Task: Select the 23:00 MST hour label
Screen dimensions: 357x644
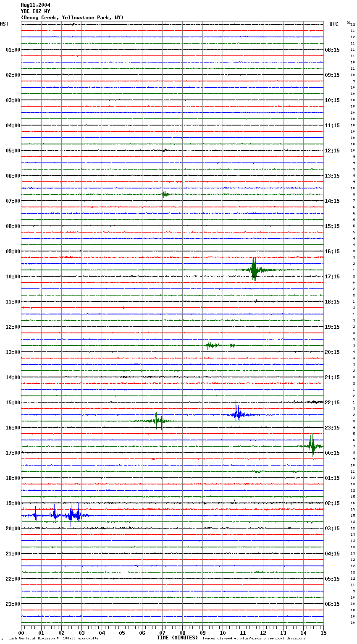Action: point(13,604)
